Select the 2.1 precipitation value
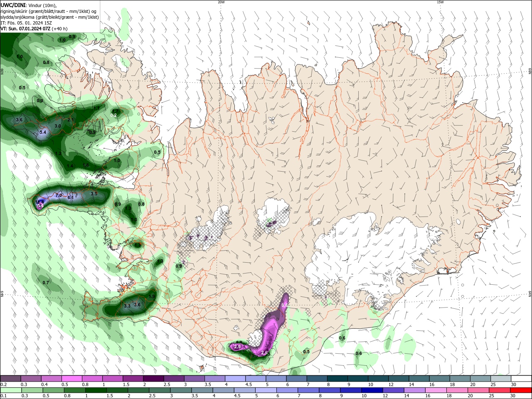The image size is (532, 399). coord(71,120)
